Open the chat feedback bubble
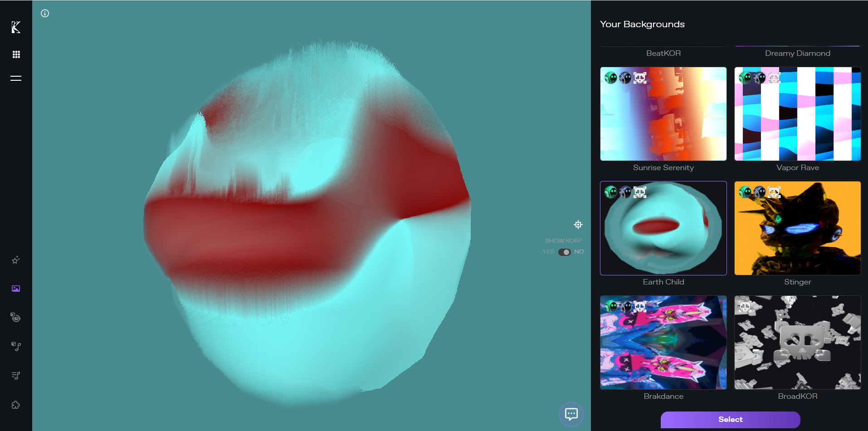Screen dimensions: 868x431 [x=571, y=414]
